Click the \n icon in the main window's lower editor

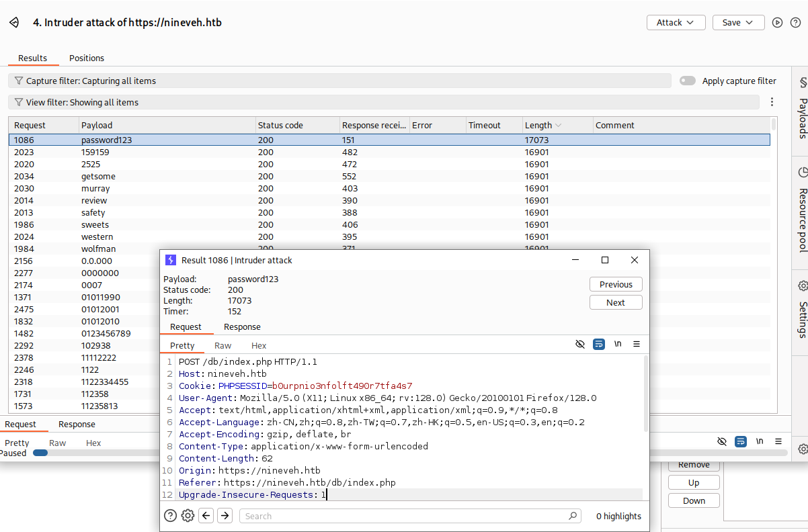pyautogui.click(x=760, y=441)
